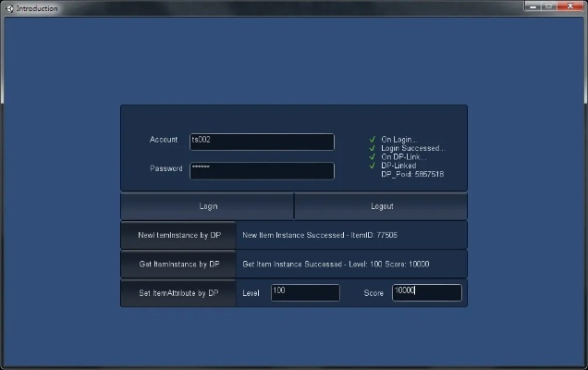Minimize the Introduction window
This screenshot has height=370, width=588.
pyautogui.click(x=533, y=6)
